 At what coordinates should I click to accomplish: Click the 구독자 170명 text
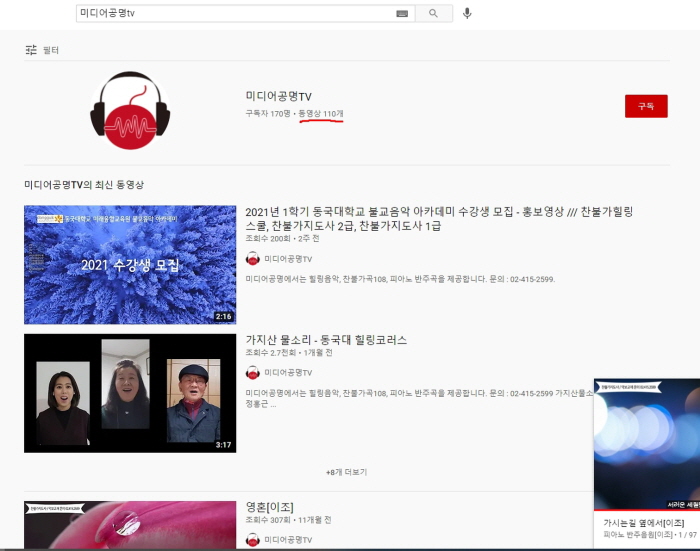point(268,114)
